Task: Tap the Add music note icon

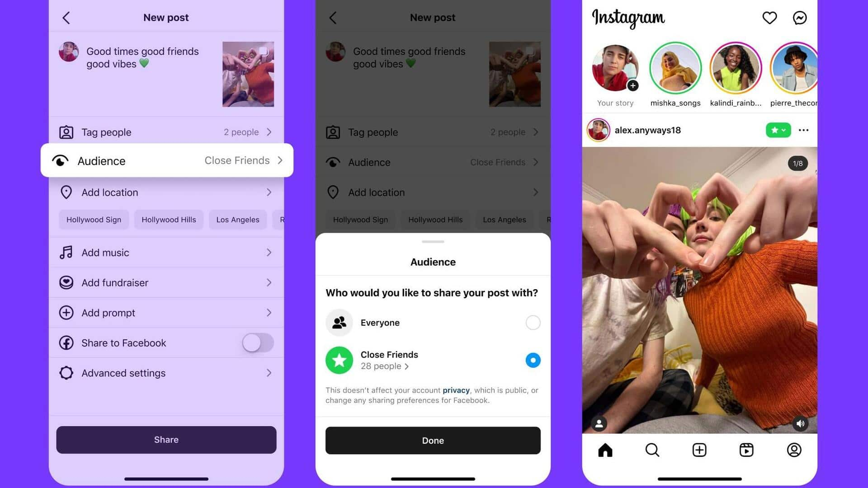Action: [66, 252]
